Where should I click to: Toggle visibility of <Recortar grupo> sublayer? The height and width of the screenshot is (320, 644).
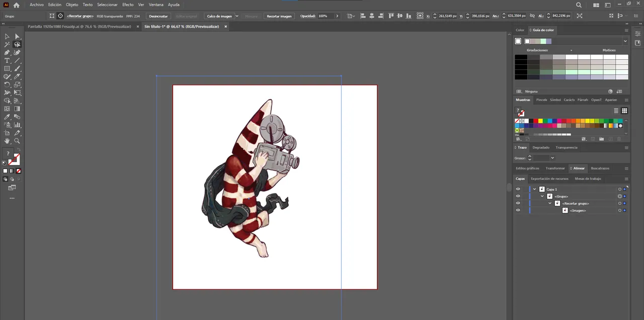518,203
